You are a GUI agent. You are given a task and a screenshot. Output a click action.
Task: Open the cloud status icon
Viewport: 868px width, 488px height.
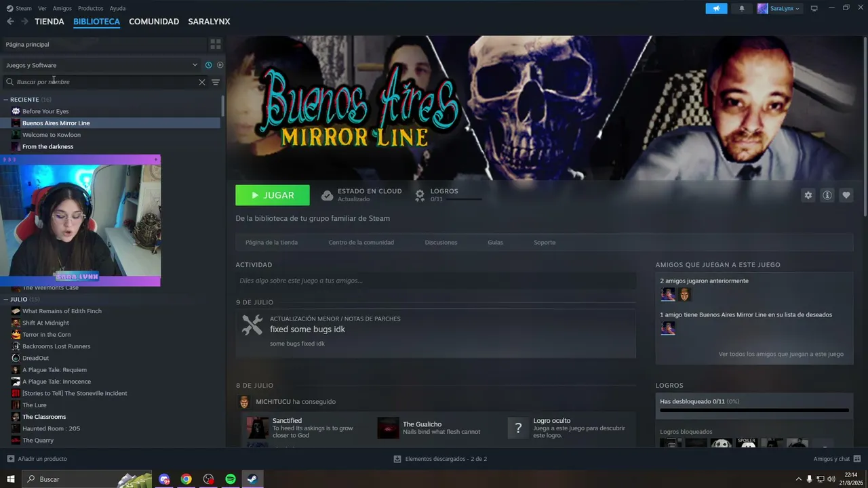point(327,195)
